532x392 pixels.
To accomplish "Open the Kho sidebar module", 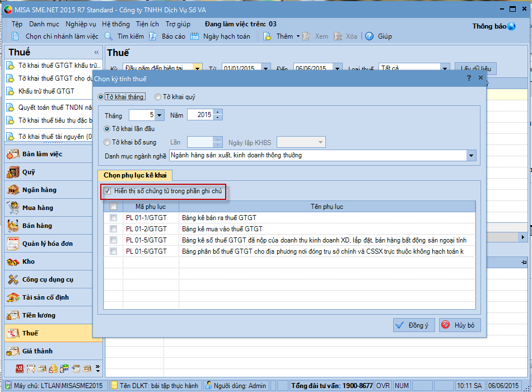I will pyautogui.click(x=49, y=262).
